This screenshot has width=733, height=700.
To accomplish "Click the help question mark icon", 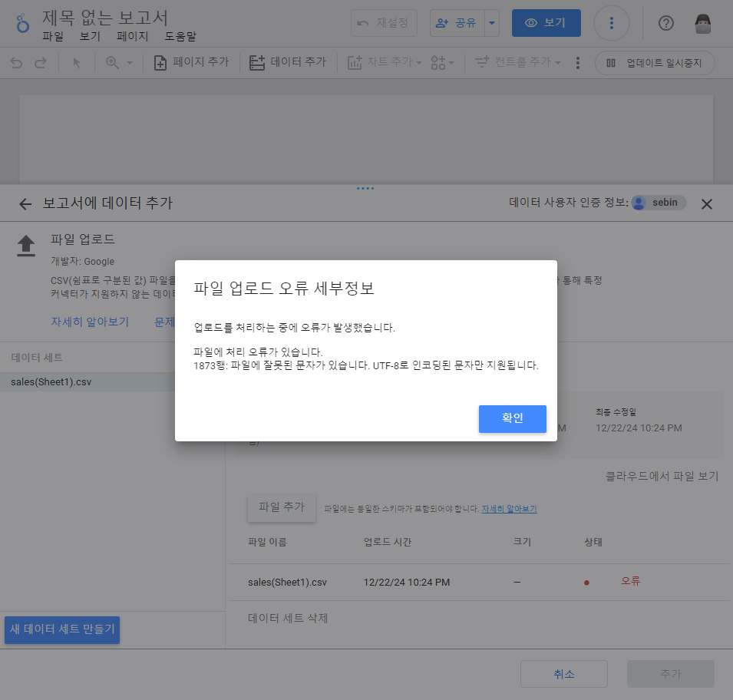I will point(665,23).
